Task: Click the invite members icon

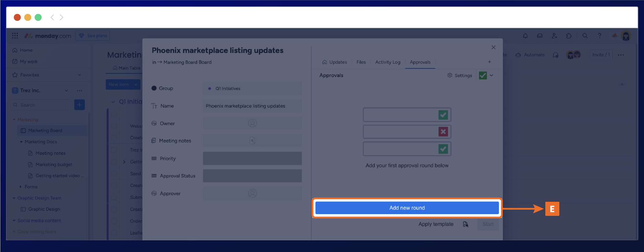Action: click(x=554, y=36)
